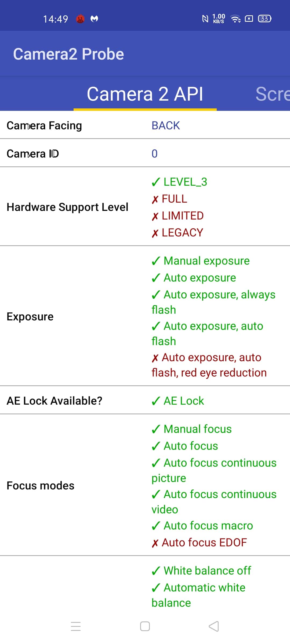This screenshot has width=290, height=644.
Task: Tap the Manual exposure entry
Action: point(201,261)
